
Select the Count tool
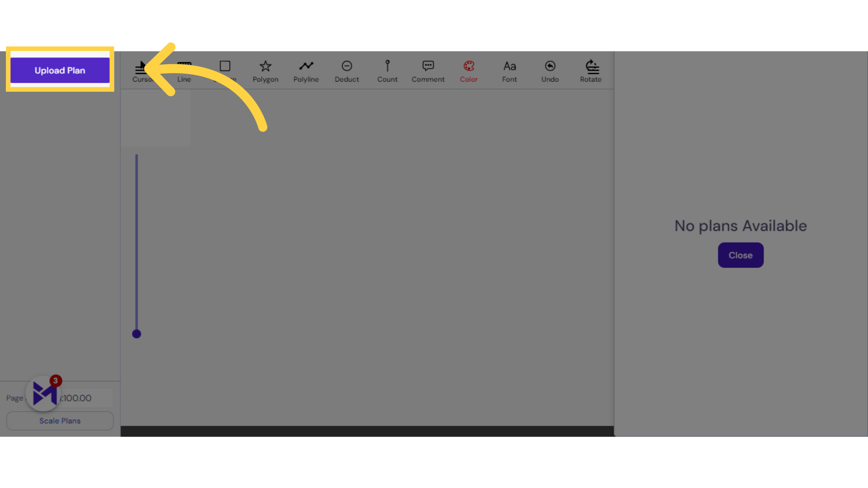point(387,70)
